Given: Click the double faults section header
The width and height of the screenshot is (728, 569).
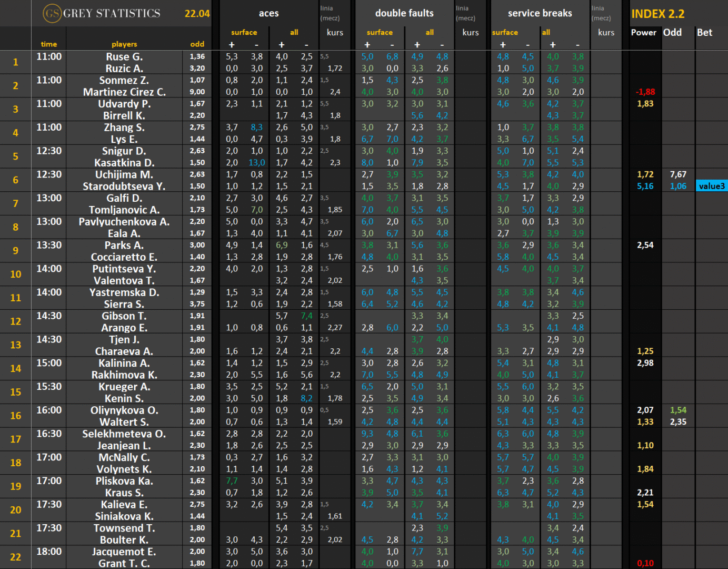Looking at the screenshot, I should point(404,13).
